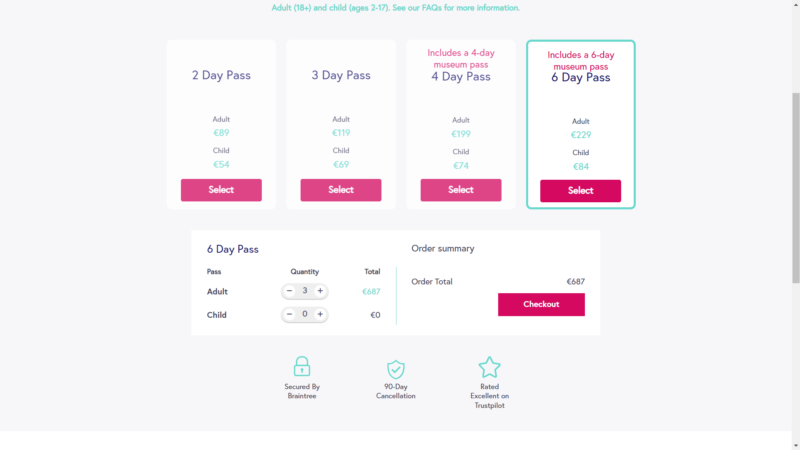Click the Child quantity field showing 0
Screen dimensions: 800x450
[305, 314]
